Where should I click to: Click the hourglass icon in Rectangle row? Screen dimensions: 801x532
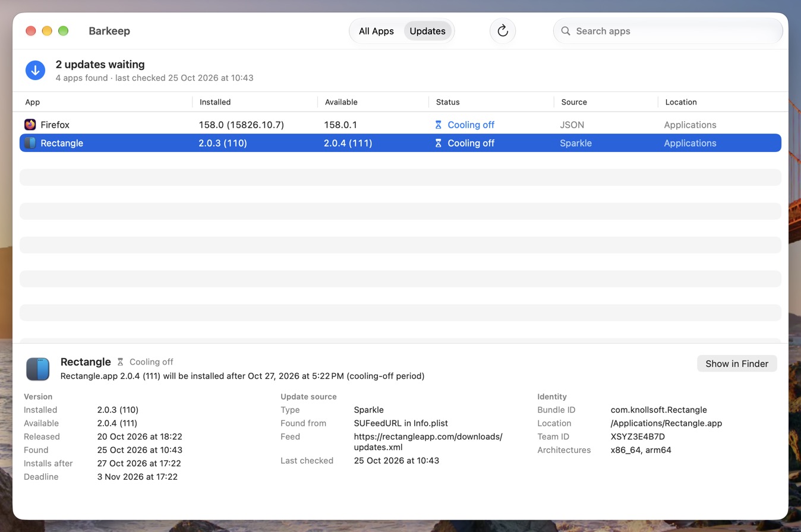pyautogui.click(x=439, y=143)
